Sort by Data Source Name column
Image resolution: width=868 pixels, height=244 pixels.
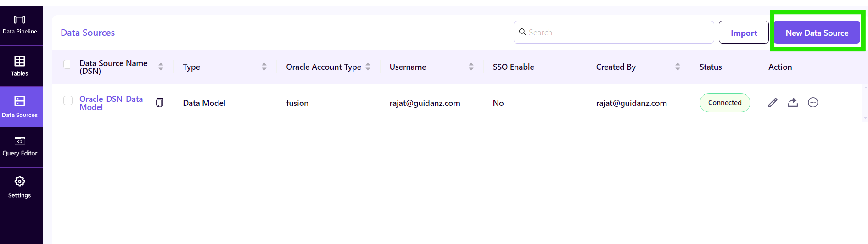click(161, 67)
